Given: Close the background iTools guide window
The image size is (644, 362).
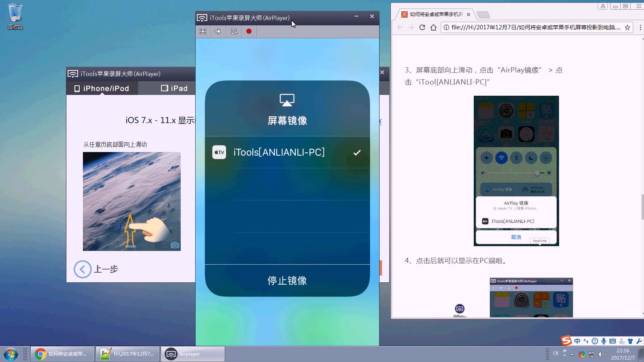Looking at the screenshot, I should pos(382,72).
